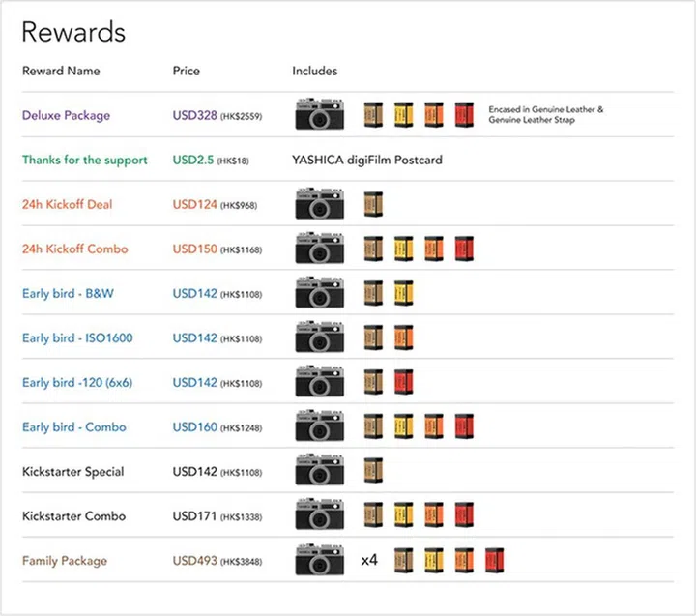Click the film roll in Kickstarter Special row
Screen dimensions: 696x616
(x=373, y=471)
